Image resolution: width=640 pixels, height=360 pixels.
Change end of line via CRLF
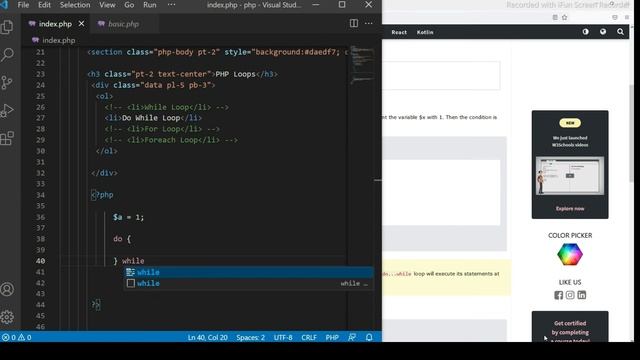309,337
